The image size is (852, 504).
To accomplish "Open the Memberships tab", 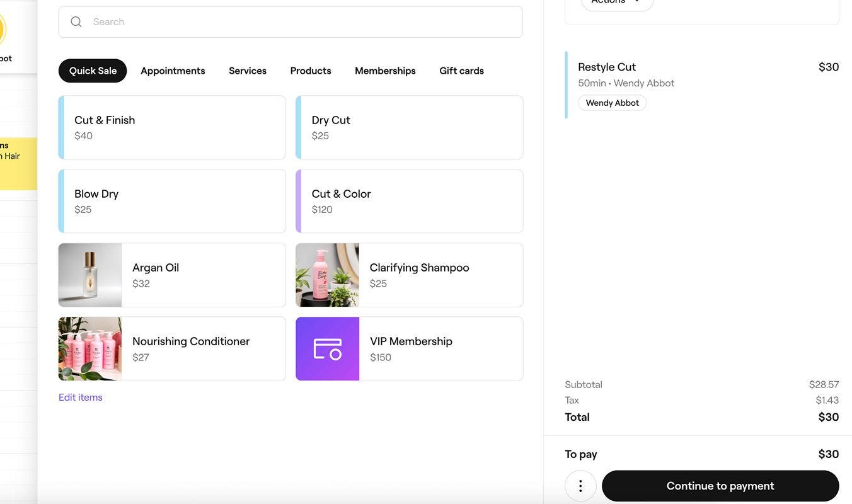I will [385, 71].
